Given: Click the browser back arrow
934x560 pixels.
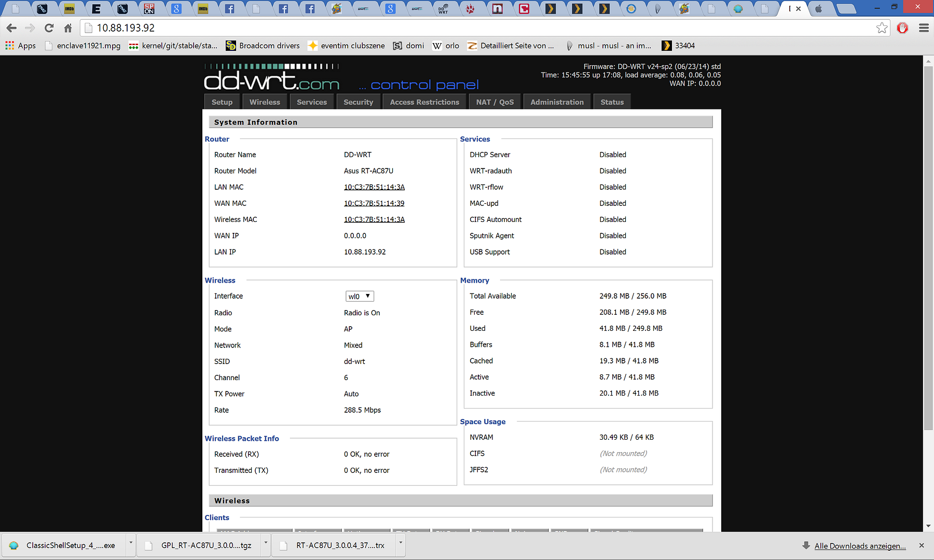Looking at the screenshot, I should click(11, 28).
